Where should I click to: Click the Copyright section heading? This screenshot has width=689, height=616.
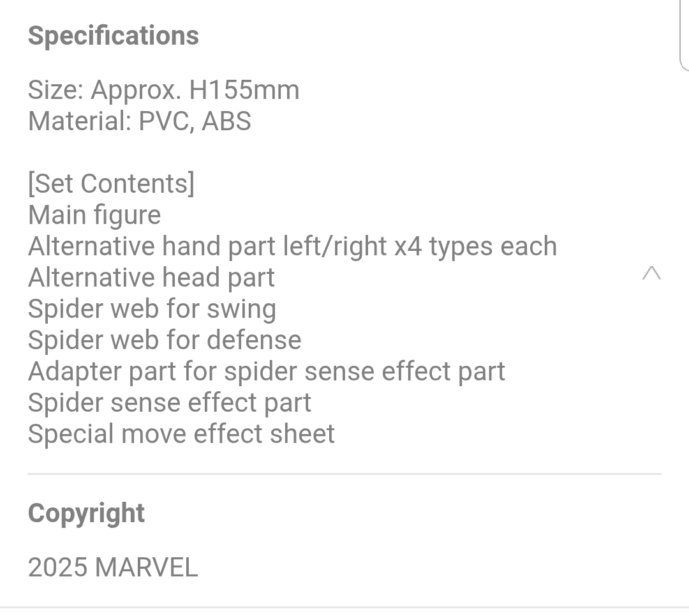87,514
